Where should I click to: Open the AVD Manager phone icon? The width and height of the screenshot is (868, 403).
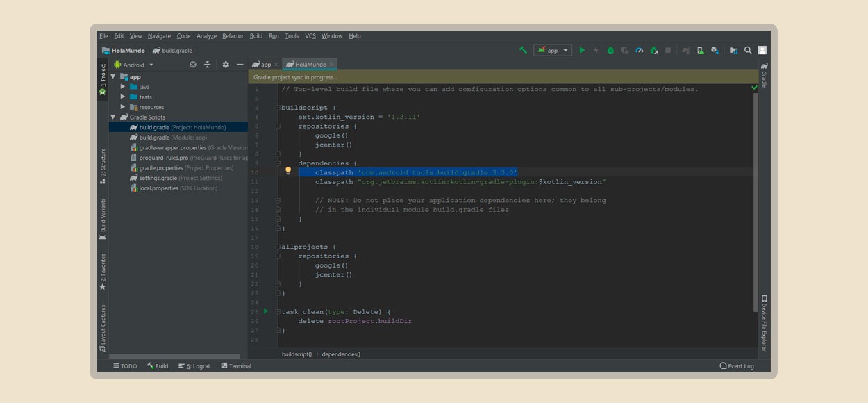tap(700, 50)
